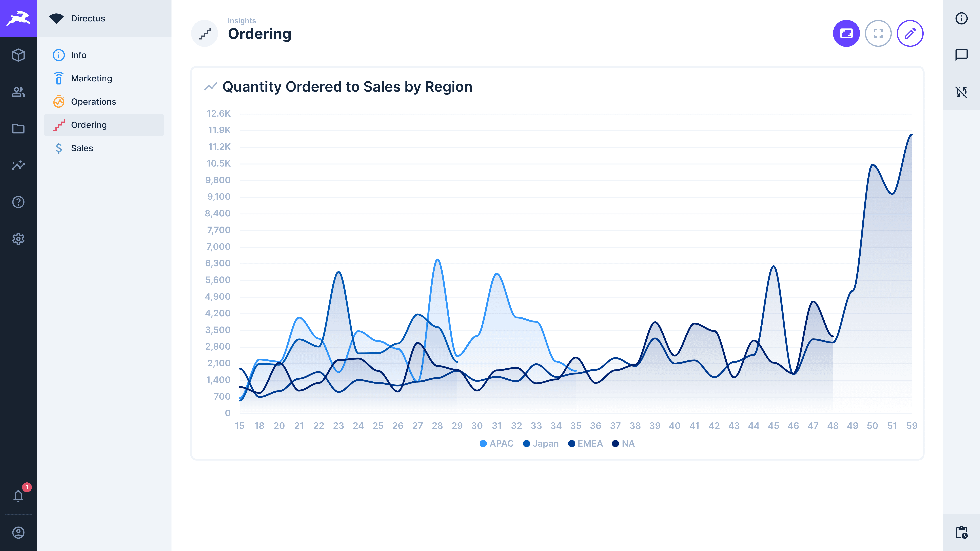The height and width of the screenshot is (551, 980).
Task: Open the Settings gear module
Action: tap(18, 239)
